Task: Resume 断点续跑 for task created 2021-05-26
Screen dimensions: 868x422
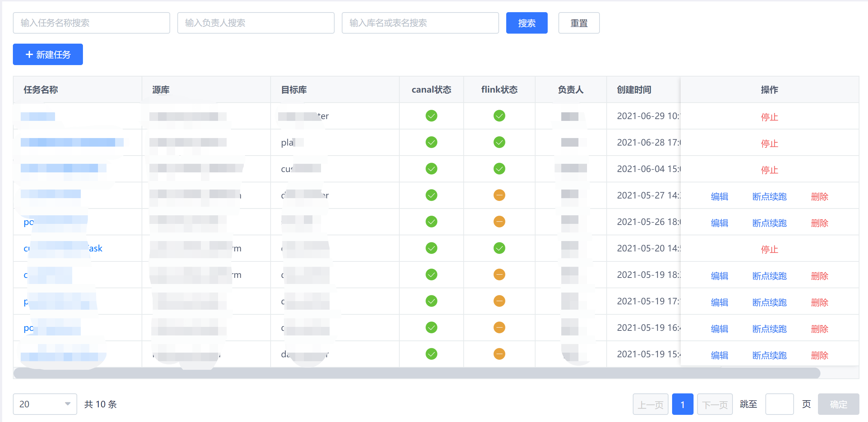Action: pos(769,223)
